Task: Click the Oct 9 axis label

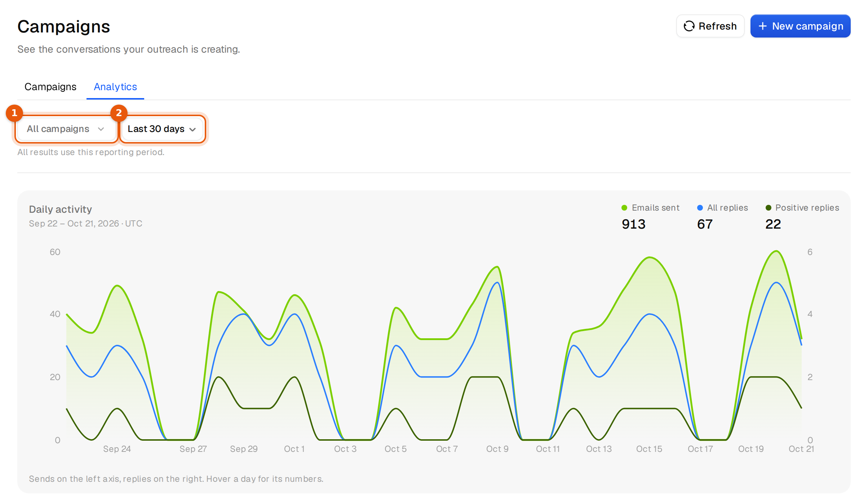Action: [497, 449]
